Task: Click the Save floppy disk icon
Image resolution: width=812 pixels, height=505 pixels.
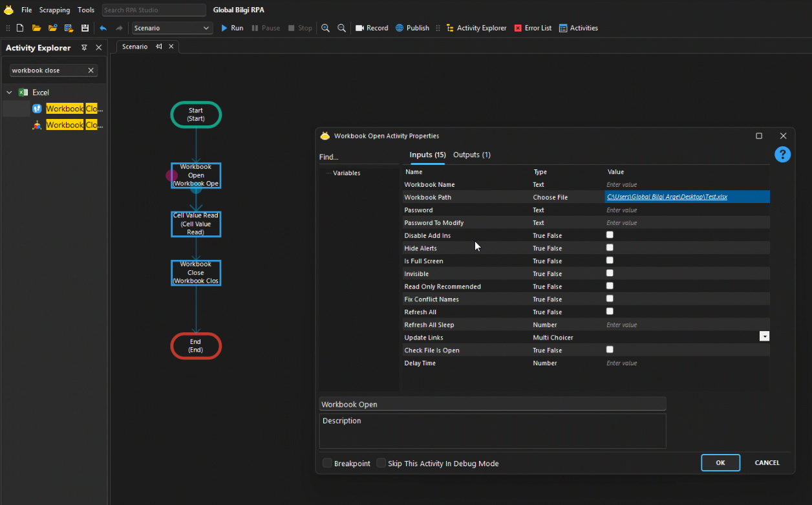Action: pyautogui.click(x=85, y=28)
